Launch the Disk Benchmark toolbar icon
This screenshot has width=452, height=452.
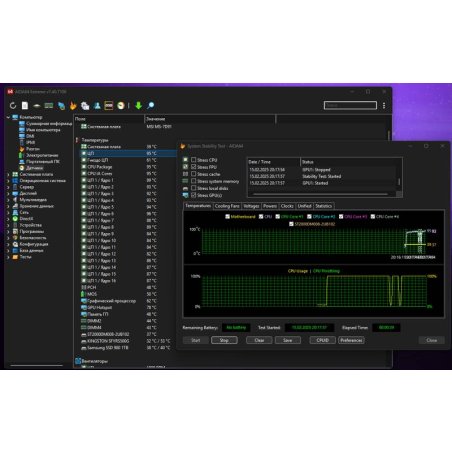pos(37,106)
